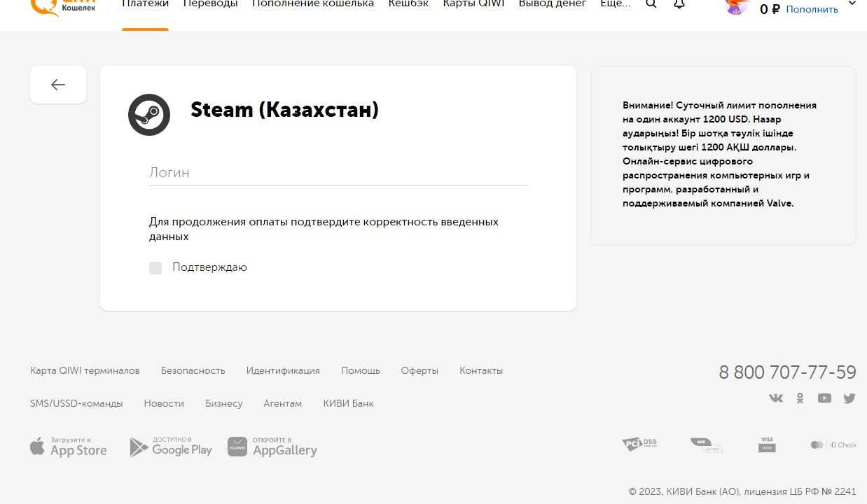The width and height of the screenshot is (867, 504).
Task: Click the Steam logo icon
Action: click(x=149, y=115)
